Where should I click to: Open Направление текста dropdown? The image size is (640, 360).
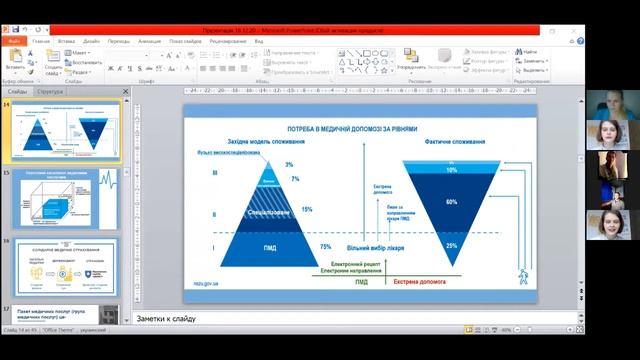coord(291,53)
